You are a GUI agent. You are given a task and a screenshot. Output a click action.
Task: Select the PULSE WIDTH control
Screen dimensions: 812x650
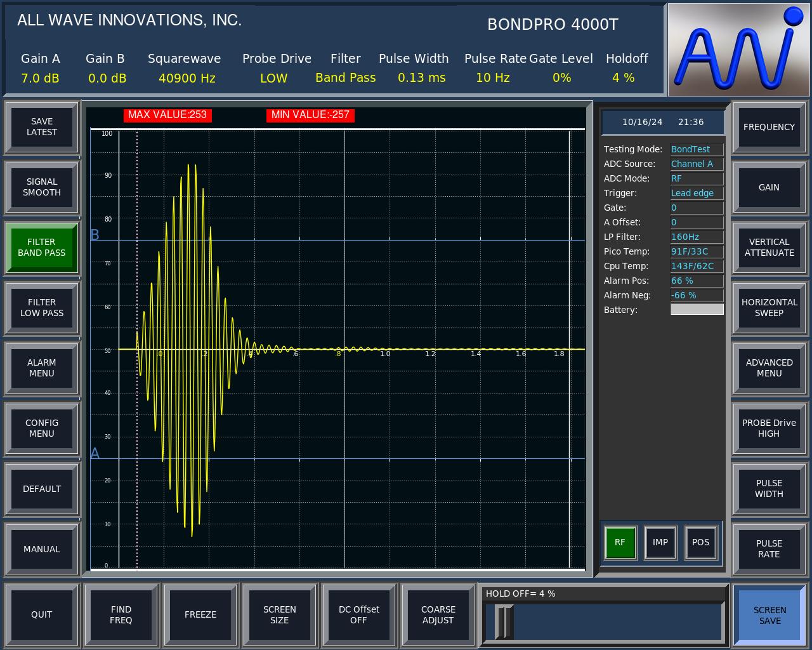pos(769,489)
